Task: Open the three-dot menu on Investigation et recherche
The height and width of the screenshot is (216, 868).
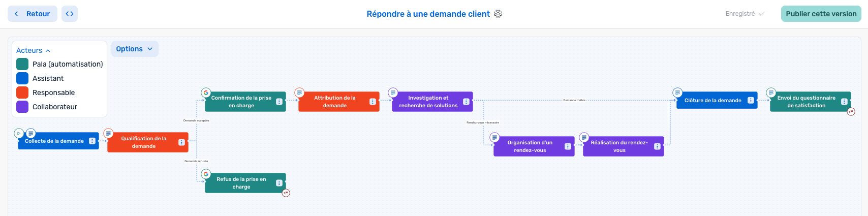Action: [x=466, y=102]
